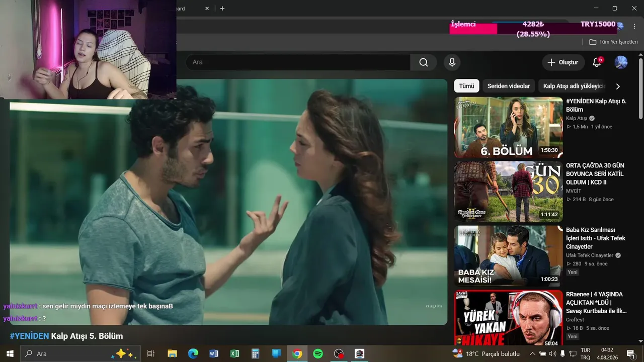
Task: Launch Microsoft Edge from the taskbar
Action: point(193,353)
